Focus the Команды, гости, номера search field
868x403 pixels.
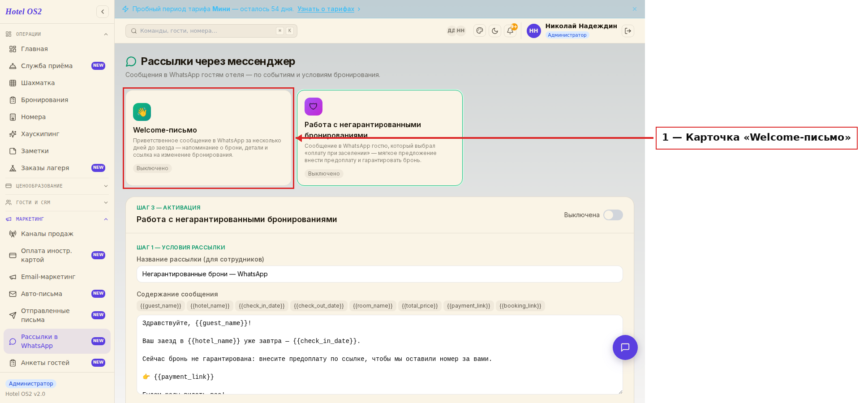pyautogui.click(x=211, y=31)
